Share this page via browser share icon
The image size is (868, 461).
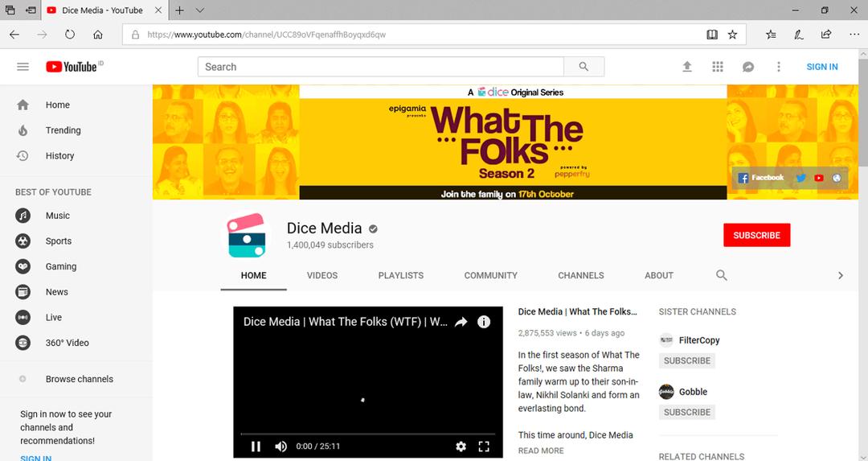click(x=826, y=35)
